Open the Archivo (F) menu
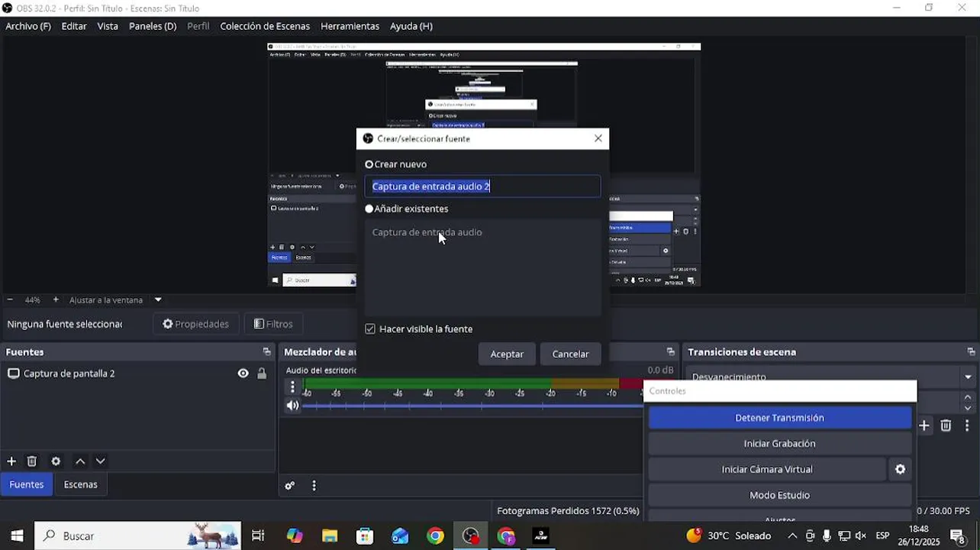980x550 pixels. tap(28, 26)
